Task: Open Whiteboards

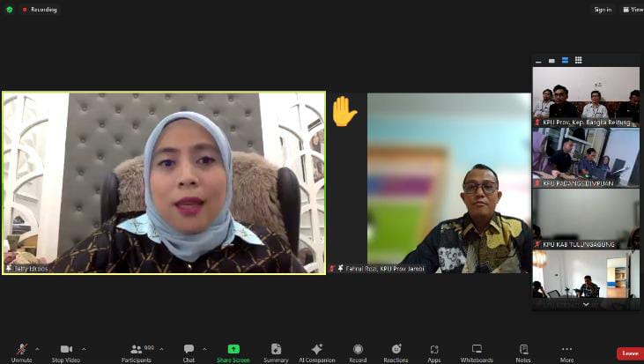Action: pyautogui.click(x=477, y=351)
